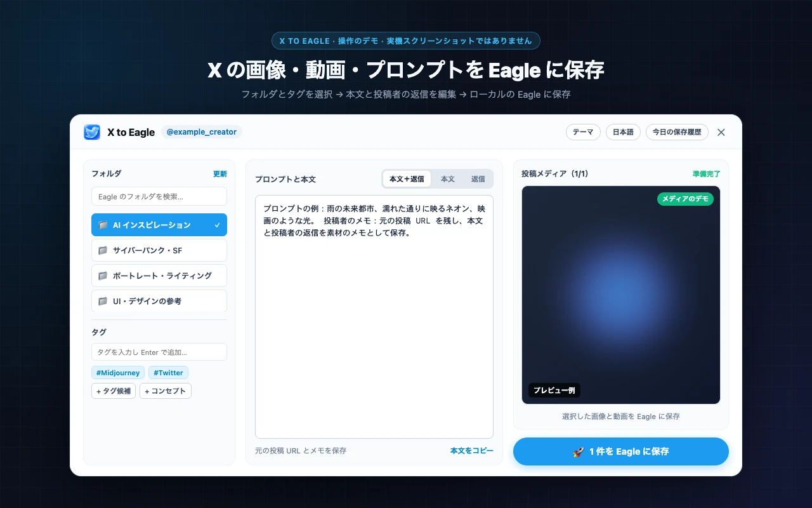Switch to the 本文＋返信 tab
Image resolution: width=812 pixels, height=508 pixels.
tap(407, 179)
